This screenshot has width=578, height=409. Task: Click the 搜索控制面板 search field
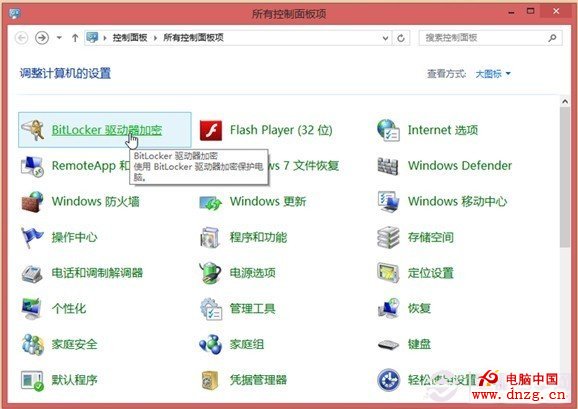pyautogui.click(x=491, y=38)
